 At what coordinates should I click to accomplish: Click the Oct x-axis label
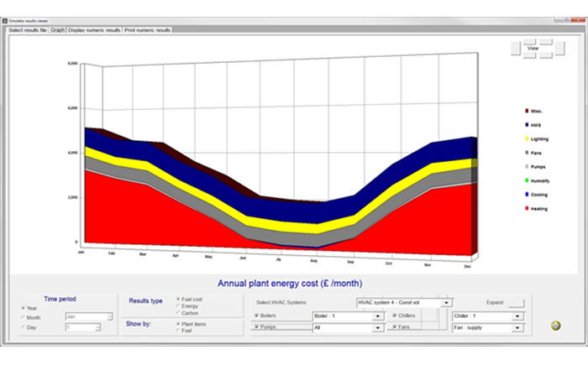pos(389,263)
